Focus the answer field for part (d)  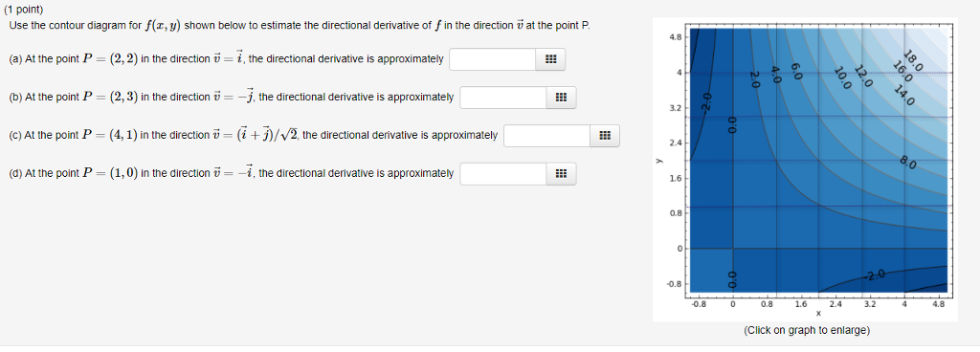click(503, 173)
